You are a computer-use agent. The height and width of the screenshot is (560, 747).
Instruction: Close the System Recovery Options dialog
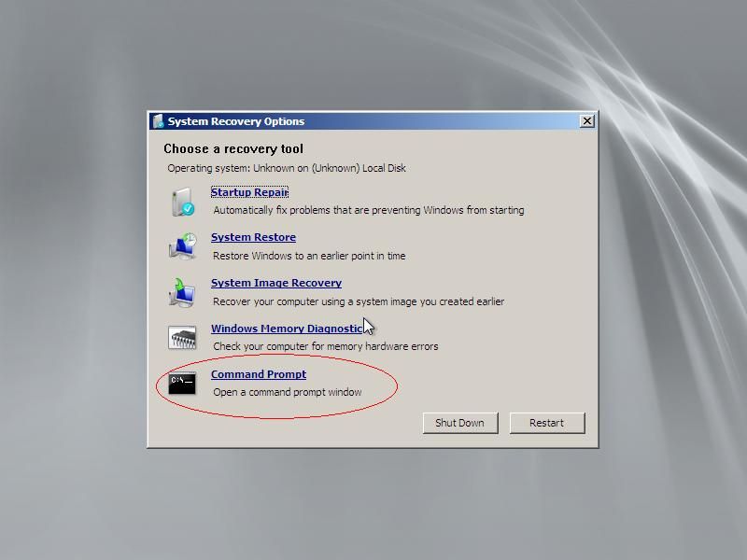coord(587,121)
